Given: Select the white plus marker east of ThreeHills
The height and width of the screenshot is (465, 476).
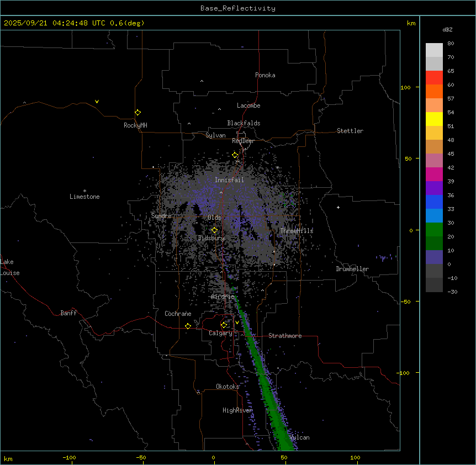Looking at the screenshot, I should coord(338,207).
